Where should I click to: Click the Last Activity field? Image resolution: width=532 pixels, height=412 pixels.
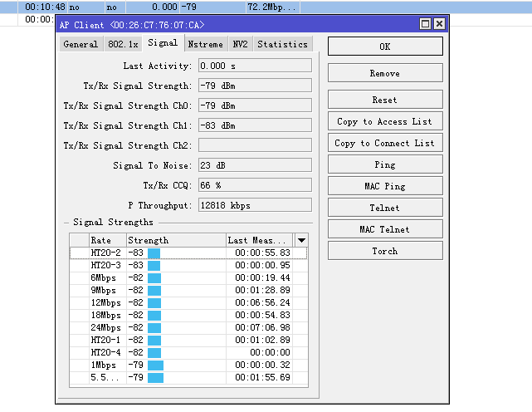pos(255,66)
